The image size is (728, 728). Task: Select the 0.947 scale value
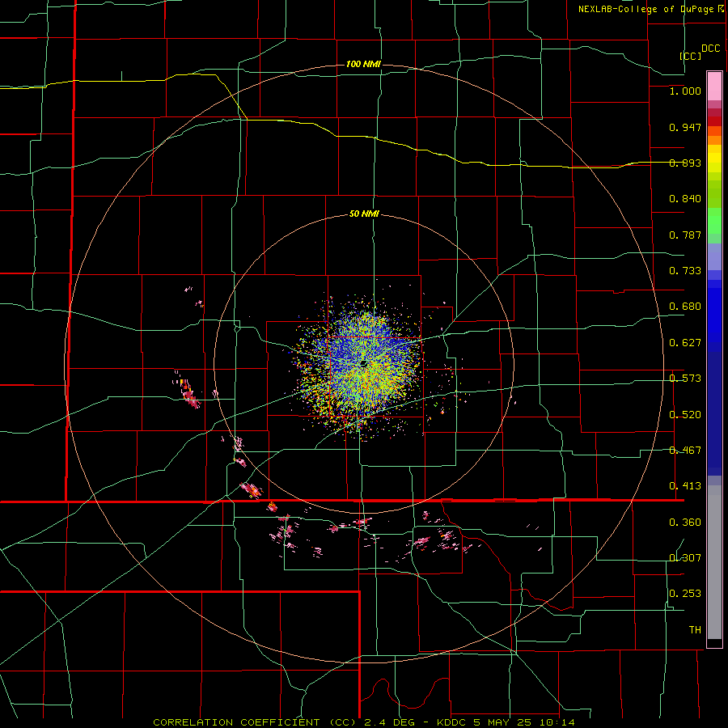point(685,127)
